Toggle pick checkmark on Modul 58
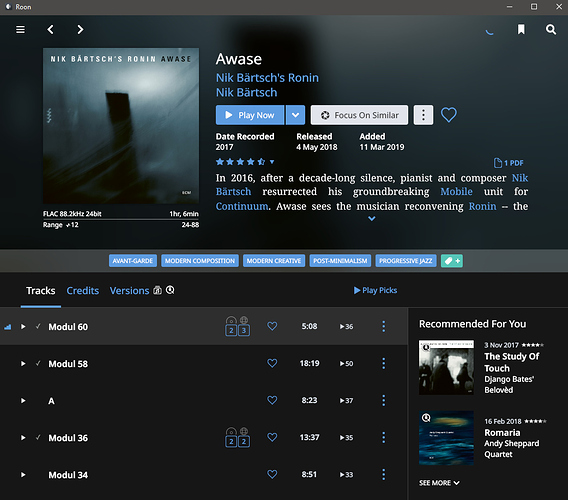The width and height of the screenshot is (568, 500). tap(38, 363)
